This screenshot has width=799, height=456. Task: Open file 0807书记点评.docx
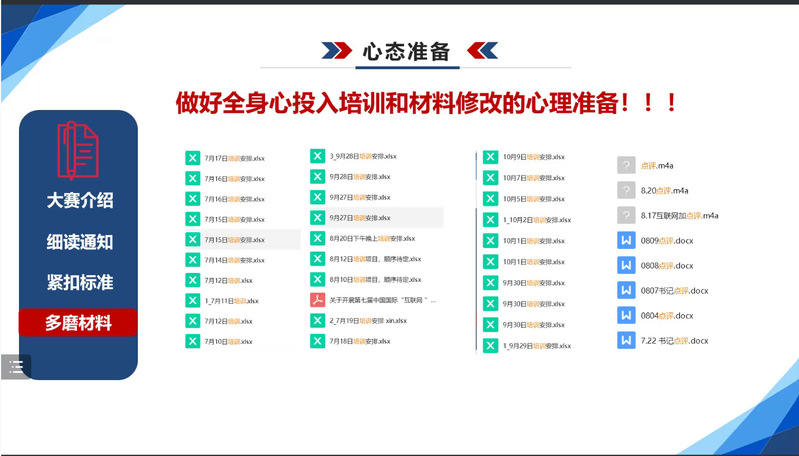click(x=675, y=291)
